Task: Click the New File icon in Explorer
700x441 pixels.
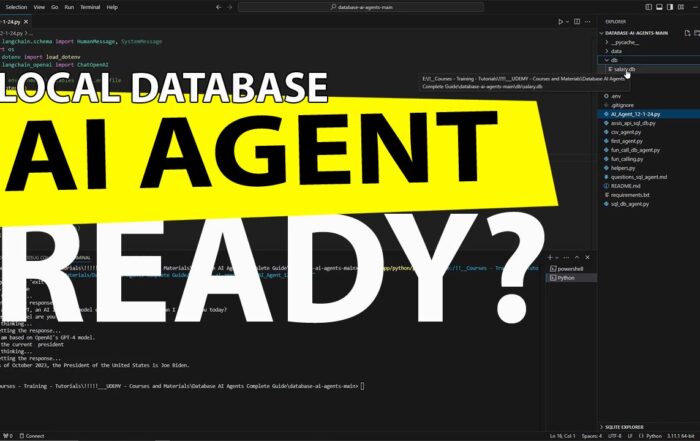Action: [688, 33]
